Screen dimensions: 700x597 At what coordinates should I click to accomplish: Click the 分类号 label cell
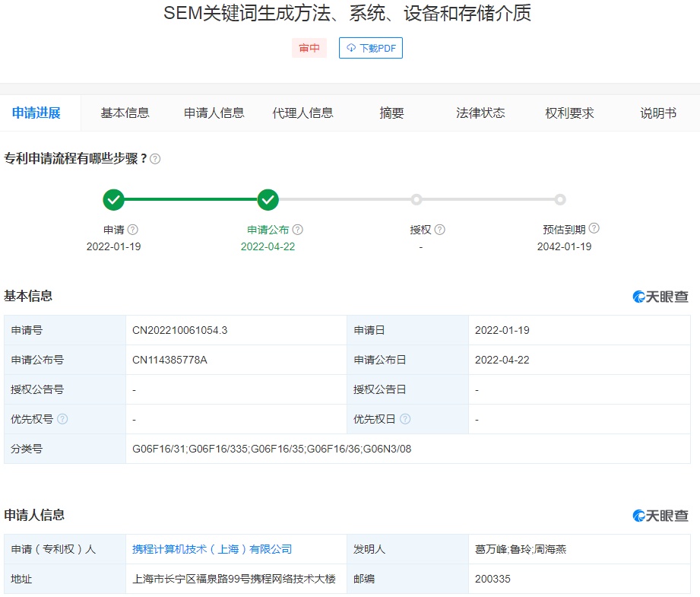click(65, 449)
